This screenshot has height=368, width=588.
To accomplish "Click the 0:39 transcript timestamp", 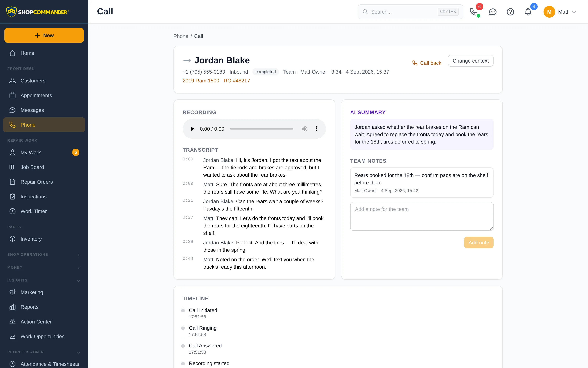I will tap(188, 241).
